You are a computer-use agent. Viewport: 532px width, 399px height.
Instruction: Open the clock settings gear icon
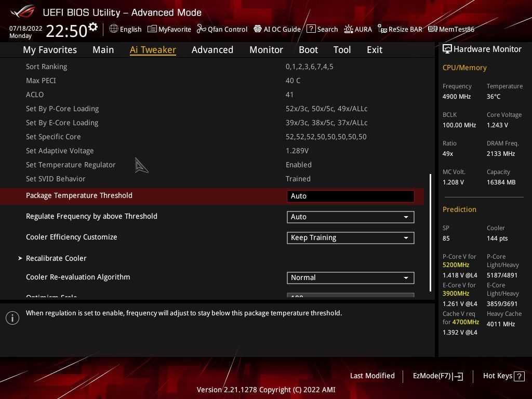(93, 26)
